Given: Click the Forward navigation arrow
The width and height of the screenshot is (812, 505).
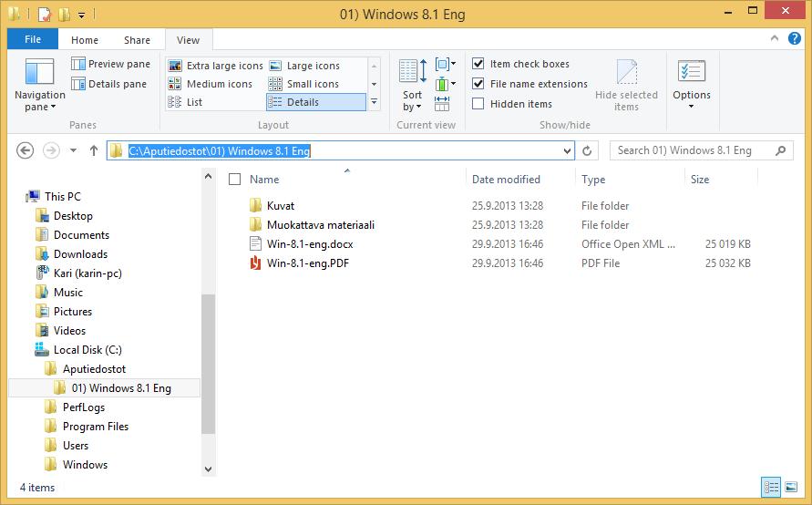Looking at the screenshot, I should click(51, 150).
